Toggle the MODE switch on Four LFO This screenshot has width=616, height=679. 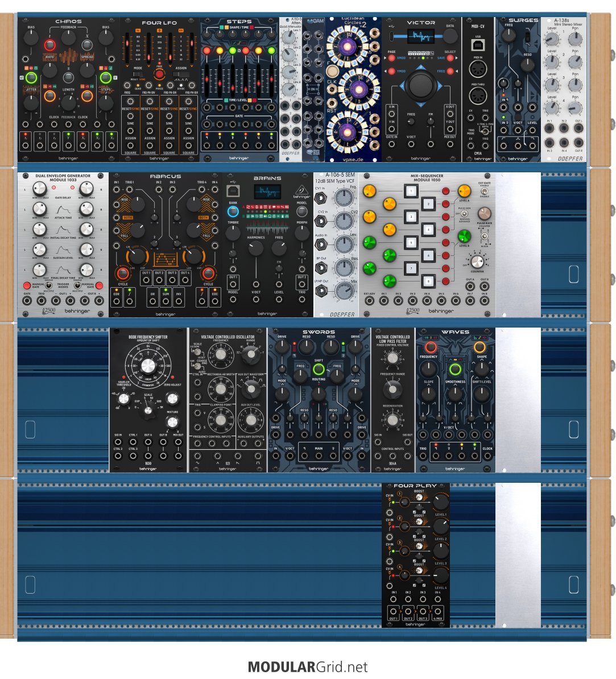pyautogui.click(x=138, y=74)
